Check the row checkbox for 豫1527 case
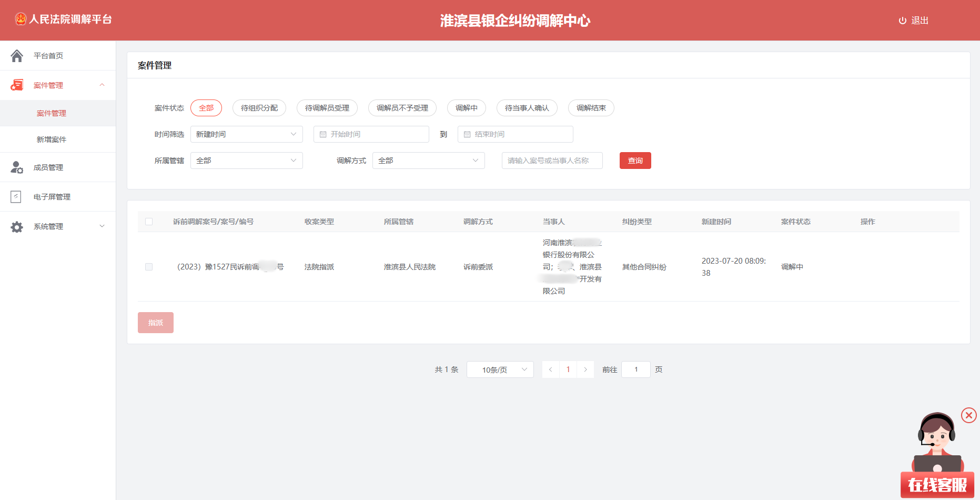Screen dimensions: 980x500 [149, 267]
